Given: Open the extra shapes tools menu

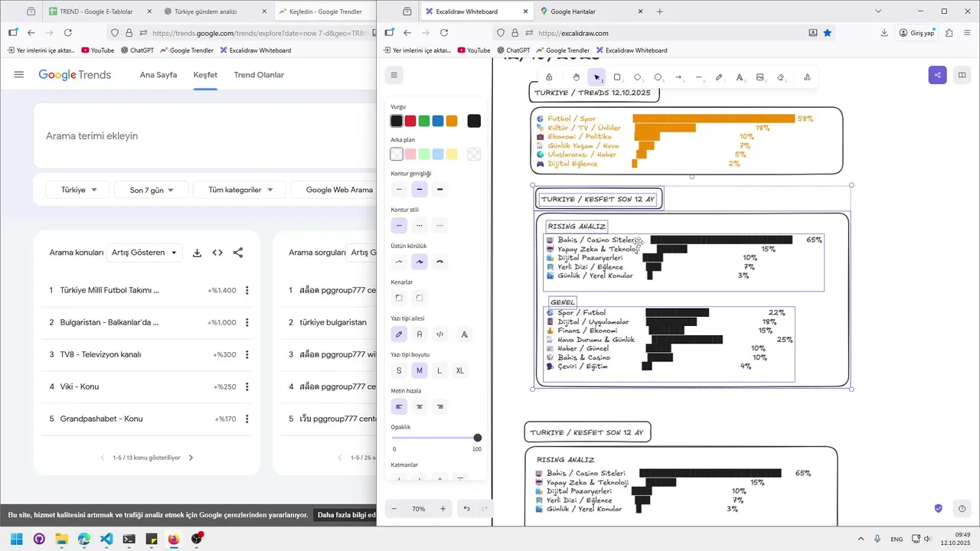Looking at the screenshot, I should point(807,77).
